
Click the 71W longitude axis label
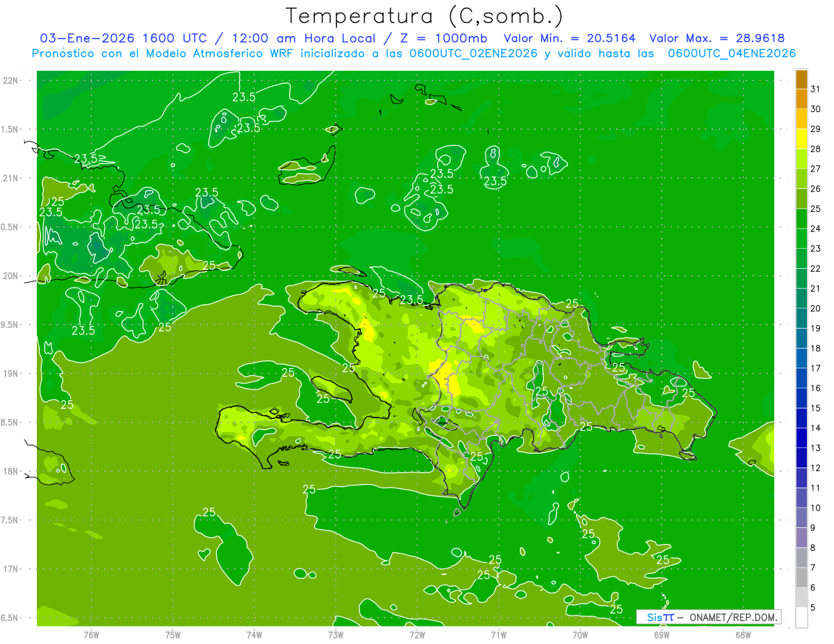pyautogui.click(x=498, y=635)
